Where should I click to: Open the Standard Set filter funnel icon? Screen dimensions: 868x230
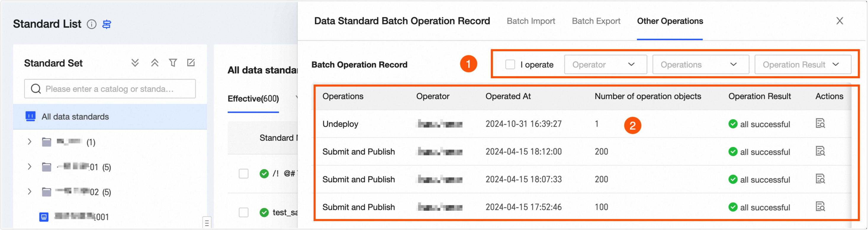pos(173,63)
